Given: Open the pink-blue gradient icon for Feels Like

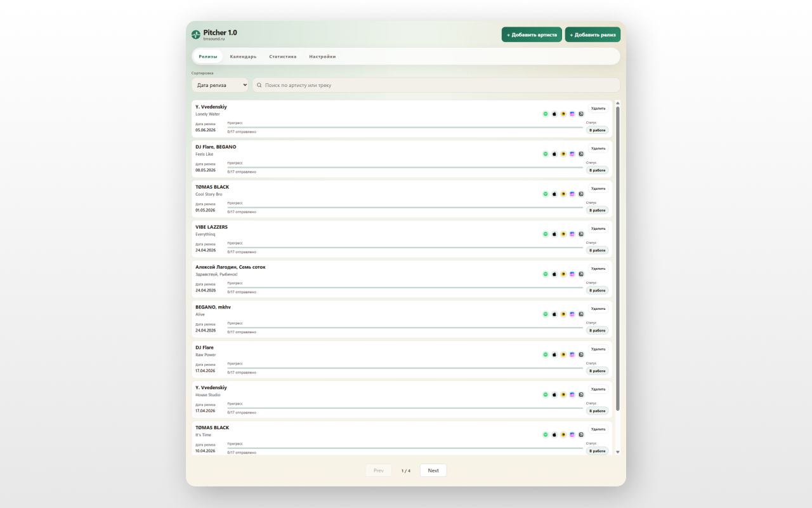Looking at the screenshot, I should [x=572, y=154].
